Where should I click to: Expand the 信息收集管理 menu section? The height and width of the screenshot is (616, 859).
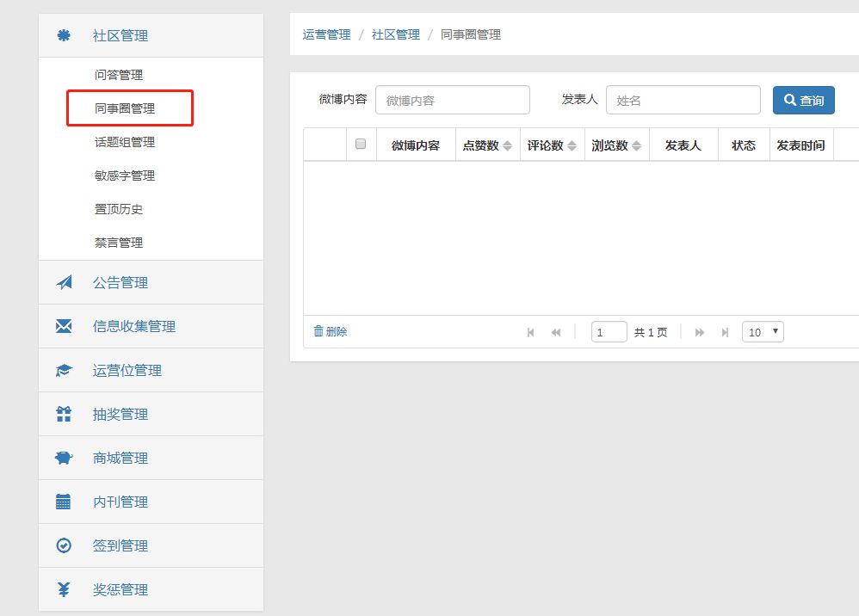(x=151, y=326)
